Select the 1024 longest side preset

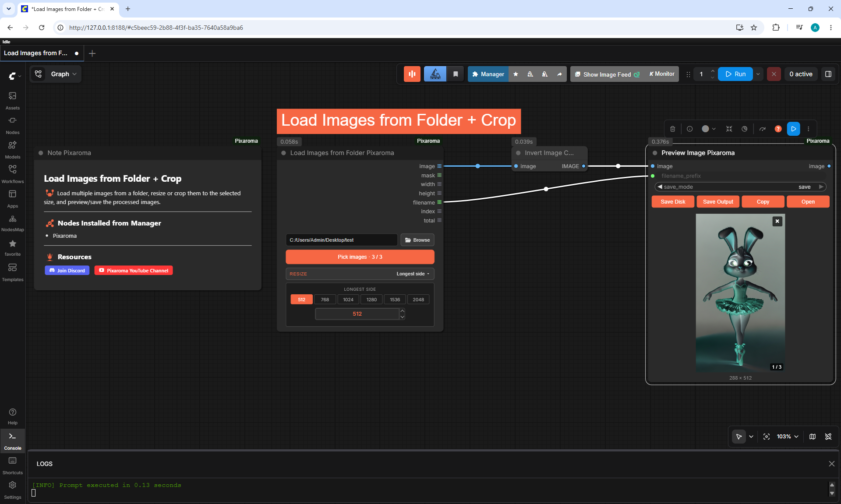(348, 300)
